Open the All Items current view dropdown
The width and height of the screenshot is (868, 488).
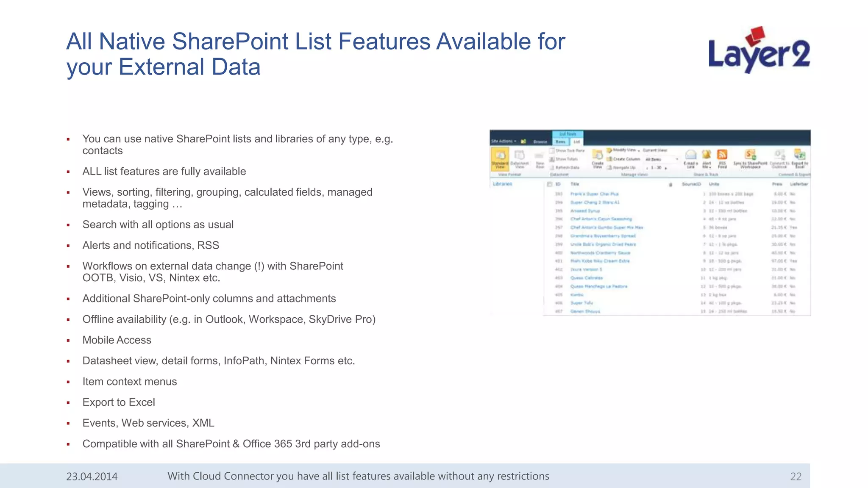[x=661, y=159]
